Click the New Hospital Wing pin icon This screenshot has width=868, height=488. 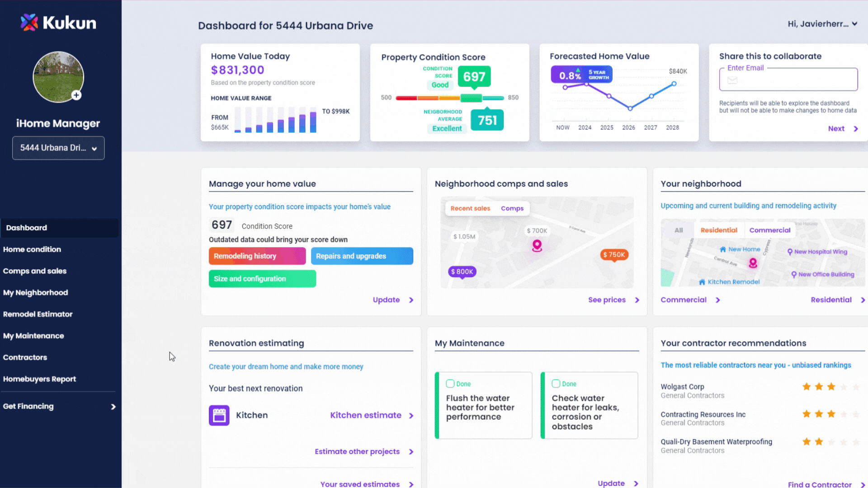tap(790, 252)
